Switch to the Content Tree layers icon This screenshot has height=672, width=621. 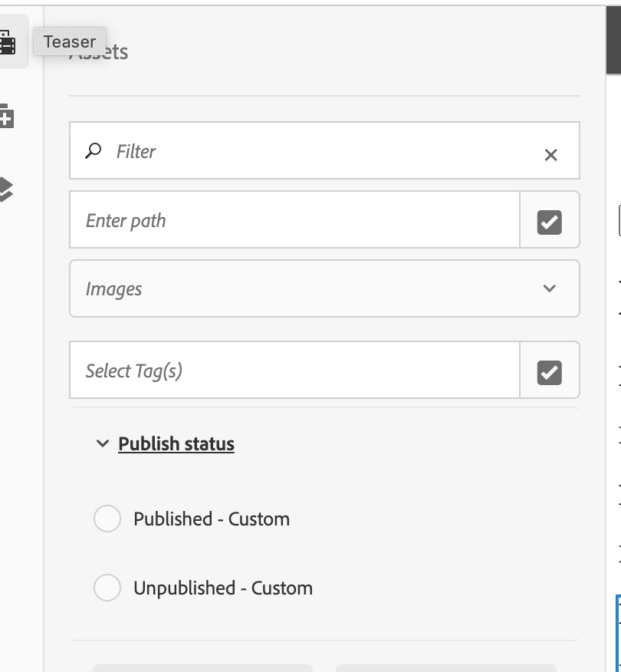coord(6,189)
